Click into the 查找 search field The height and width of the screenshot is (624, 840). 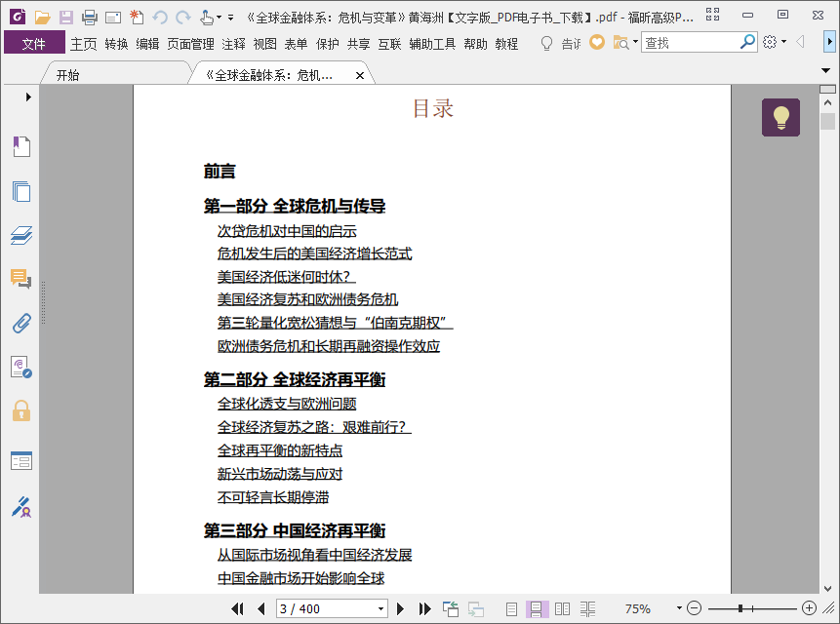click(x=690, y=42)
